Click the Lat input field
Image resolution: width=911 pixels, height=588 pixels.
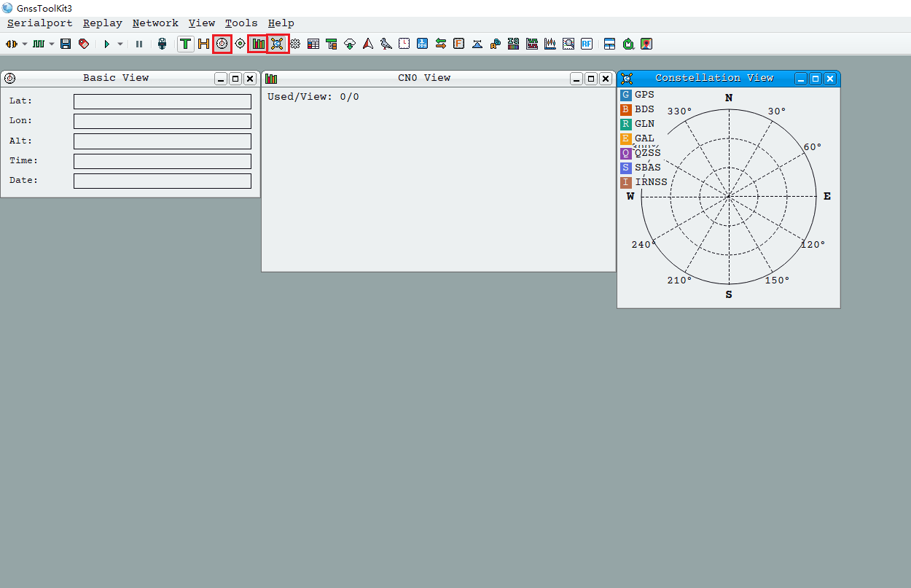(x=163, y=101)
